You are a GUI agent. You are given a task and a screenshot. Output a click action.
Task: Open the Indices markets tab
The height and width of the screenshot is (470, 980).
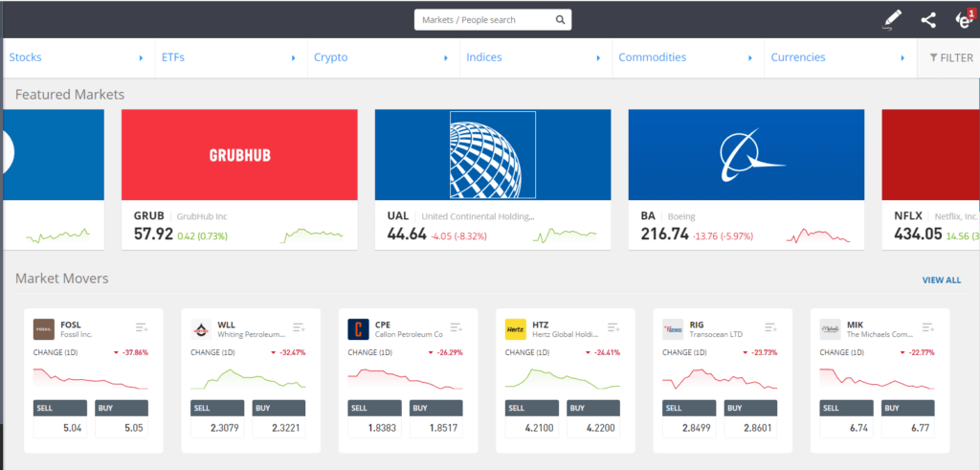[x=483, y=57]
